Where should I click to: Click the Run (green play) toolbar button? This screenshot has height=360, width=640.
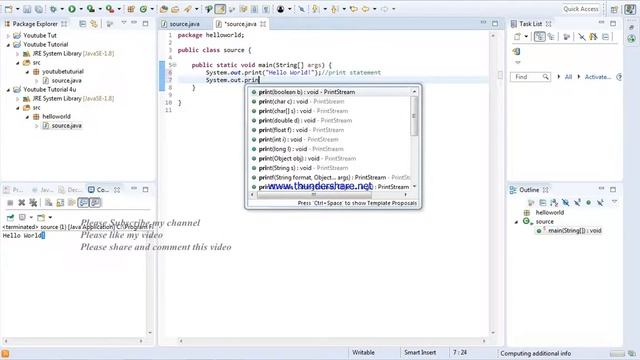pos(72,9)
